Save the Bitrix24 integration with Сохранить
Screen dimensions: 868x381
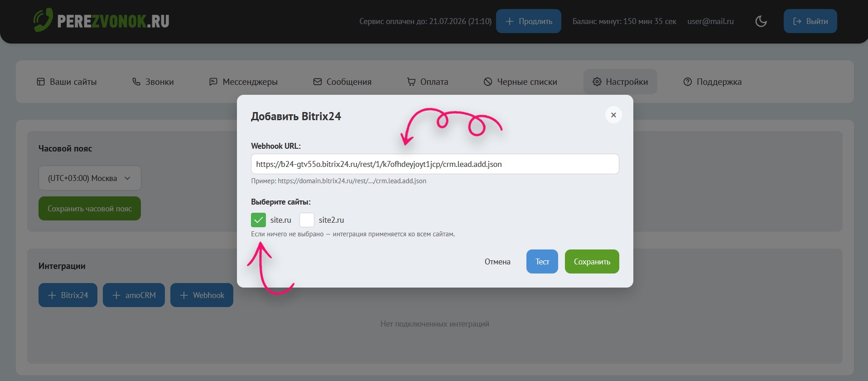[592, 262]
